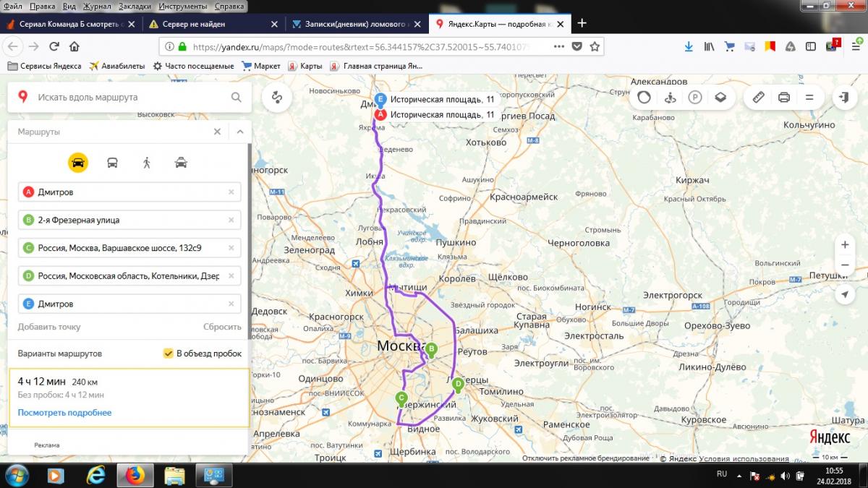Image resolution: width=868 pixels, height=488 pixels.
Task: Edit the Варшавское шоссе, 132с9 field
Action: point(129,248)
